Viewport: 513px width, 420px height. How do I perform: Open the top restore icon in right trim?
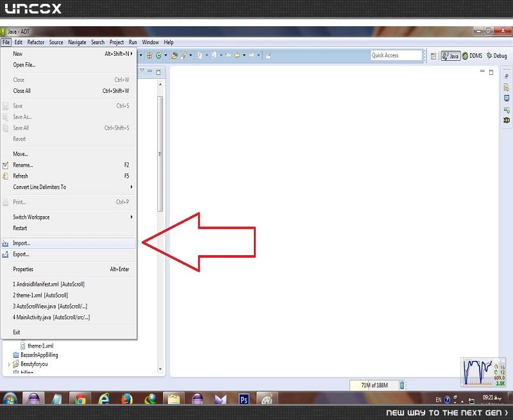tap(507, 76)
